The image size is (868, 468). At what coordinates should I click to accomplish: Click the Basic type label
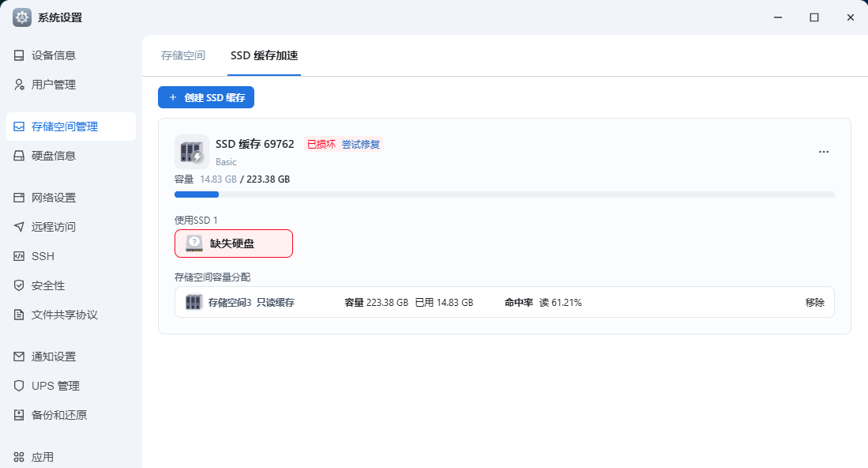click(226, 162)
